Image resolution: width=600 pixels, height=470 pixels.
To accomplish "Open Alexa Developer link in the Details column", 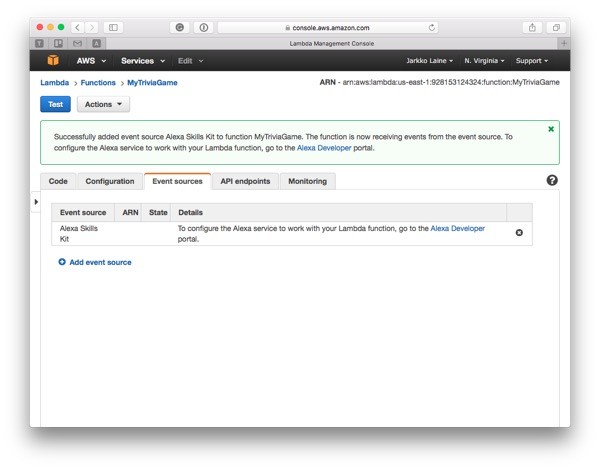I will [458, 228].
